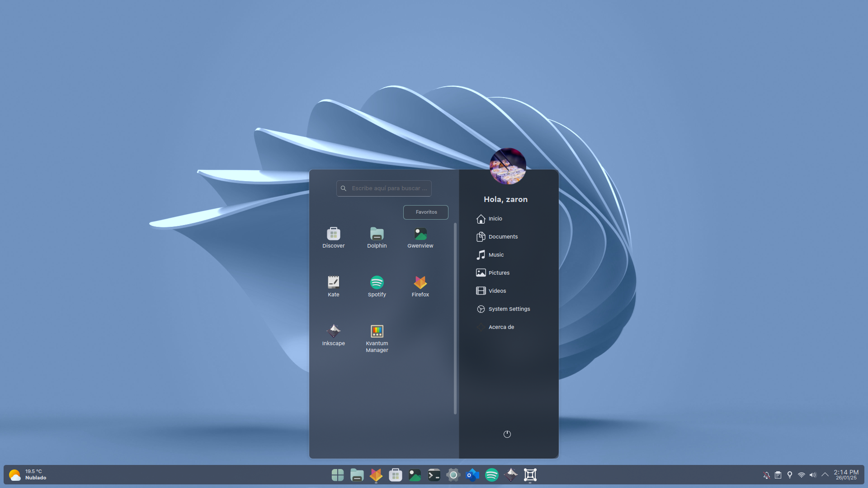Open Gwenview image viewer in the menu
This screenshot has width=868, height=488.
(420, 238)
